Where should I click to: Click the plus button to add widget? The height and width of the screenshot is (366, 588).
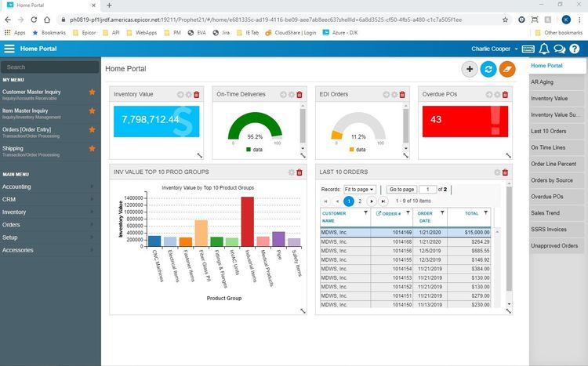pos(469,69)
